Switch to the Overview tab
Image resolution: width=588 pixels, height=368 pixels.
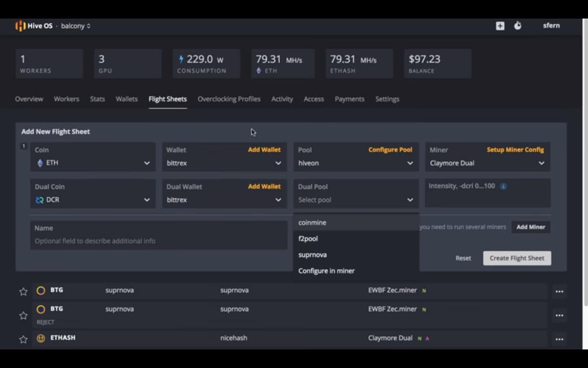pos(29,99)
